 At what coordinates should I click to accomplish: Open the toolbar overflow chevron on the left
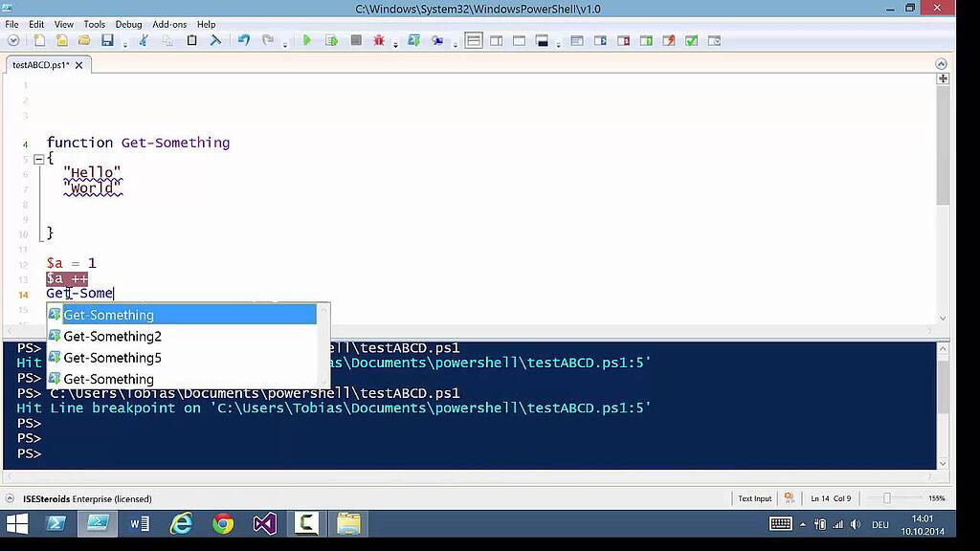(13, 40)
